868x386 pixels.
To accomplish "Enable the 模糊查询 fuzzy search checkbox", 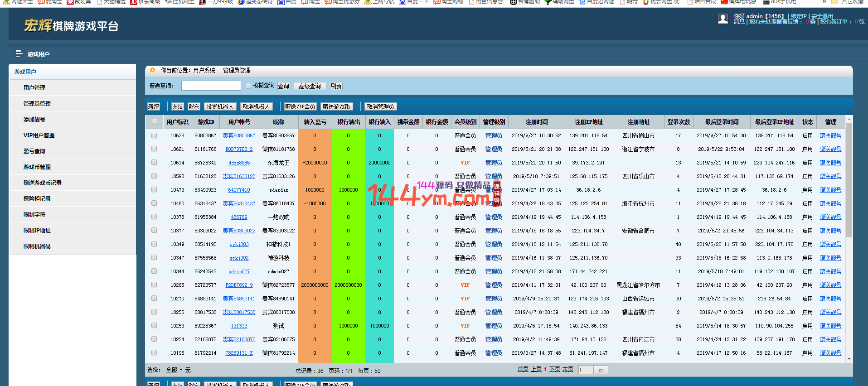I will [x=248, y=86].
